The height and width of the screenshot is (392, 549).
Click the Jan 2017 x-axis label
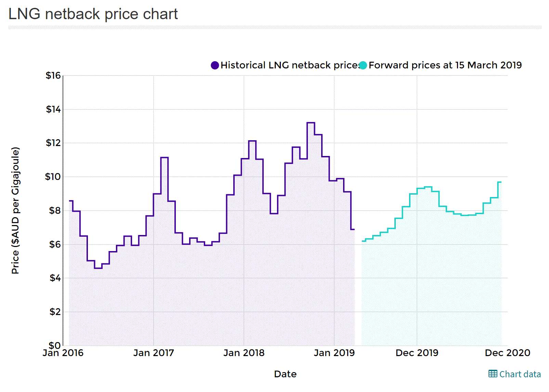pos(154,353)
